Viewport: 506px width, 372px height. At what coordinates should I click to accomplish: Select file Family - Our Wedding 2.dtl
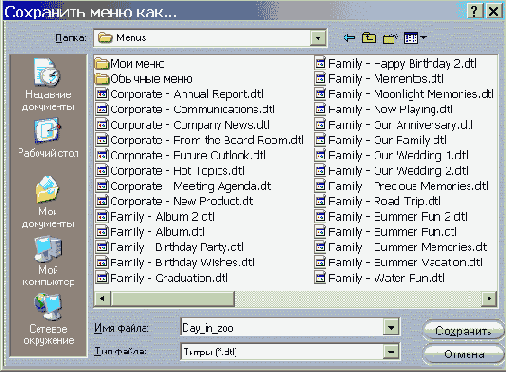(x=392, y=171)
